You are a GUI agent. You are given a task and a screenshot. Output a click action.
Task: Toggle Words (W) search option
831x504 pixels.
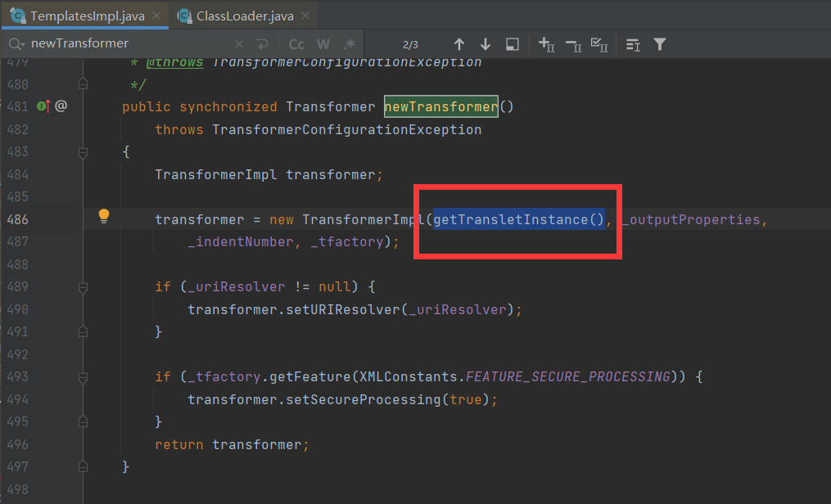click(x=323, y=44)
